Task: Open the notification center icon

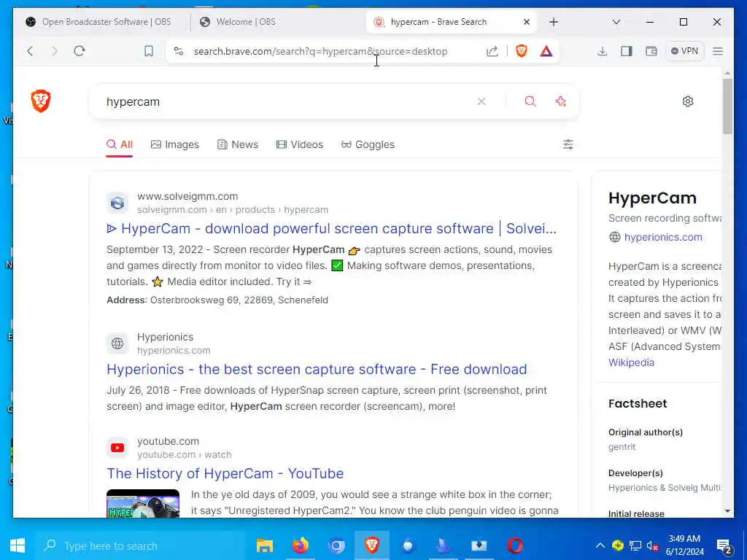Action: click(724, 546)
